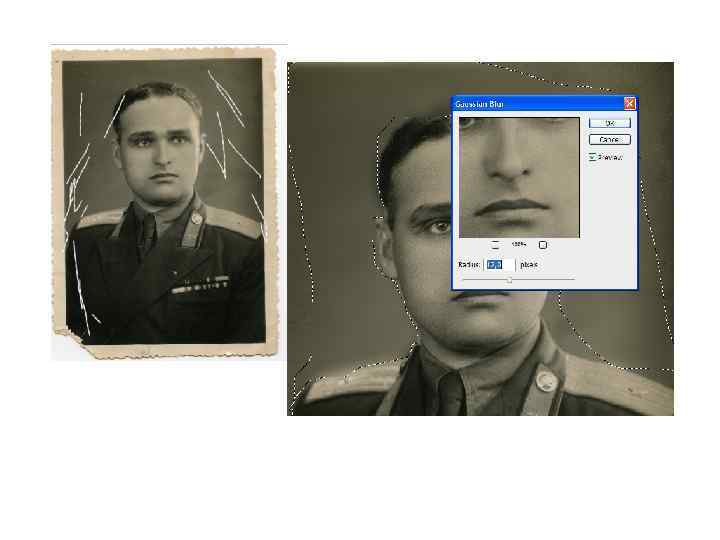This screenshot has width=720, height=540.
Task: Cancel the Gaussian Blur dialog
Action: [x=610, y=140]
